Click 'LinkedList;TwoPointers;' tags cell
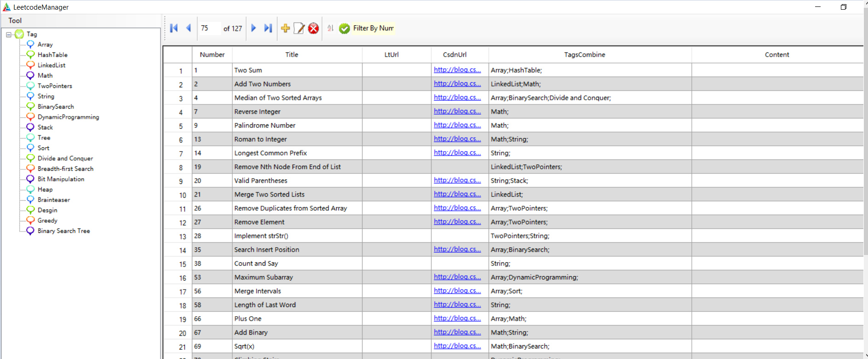This screenshot has width=868, height=359. pyautogui.click(x=590, y=167)
